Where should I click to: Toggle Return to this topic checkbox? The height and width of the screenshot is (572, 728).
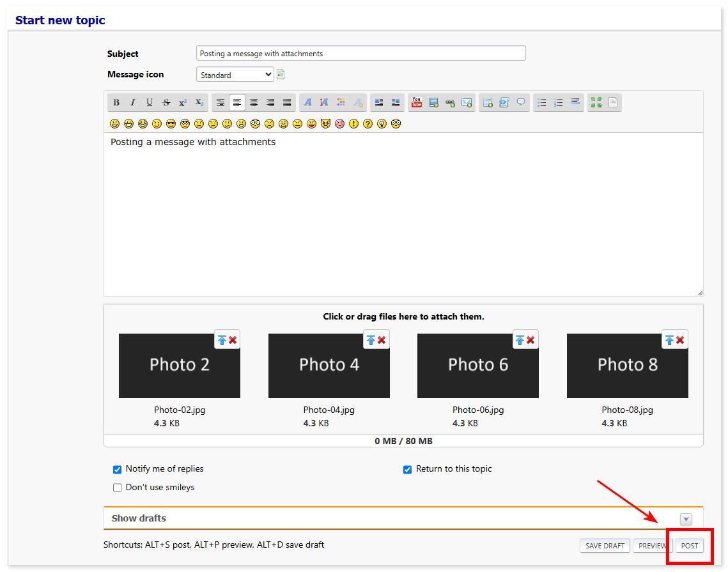[x=407, y=470]
